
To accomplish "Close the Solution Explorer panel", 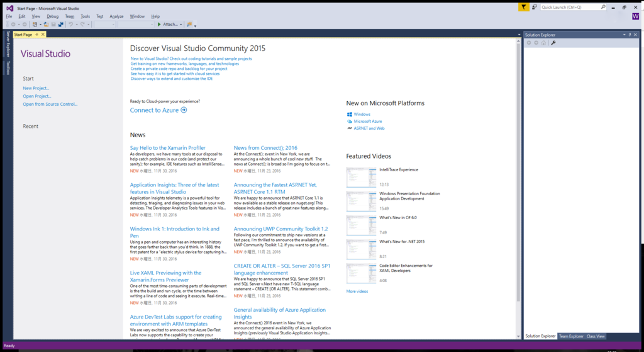I will click(x=635, y=35).
